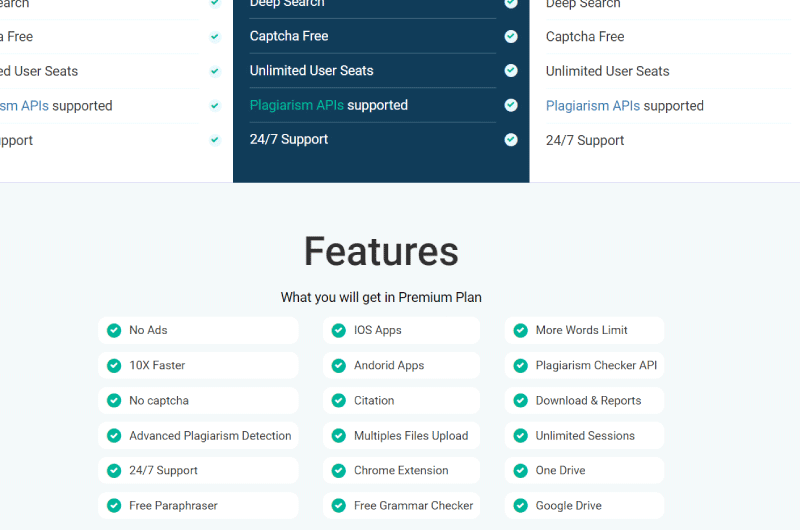Viewport: 800px width, 530px height.
Task: Click the check icon for Advanced Plagiarism Detection
Action: coord(114,436)
